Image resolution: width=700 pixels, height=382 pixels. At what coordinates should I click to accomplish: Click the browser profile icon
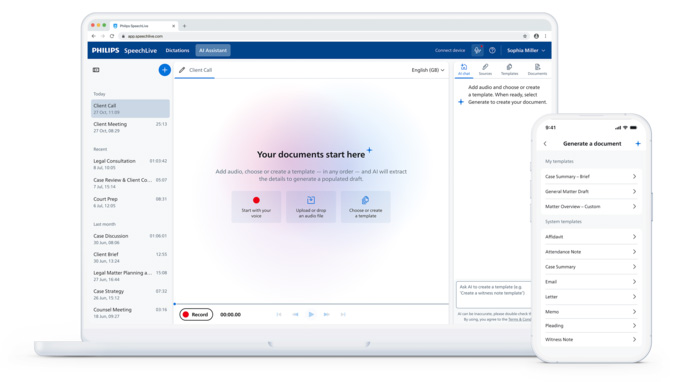point(536,36)
